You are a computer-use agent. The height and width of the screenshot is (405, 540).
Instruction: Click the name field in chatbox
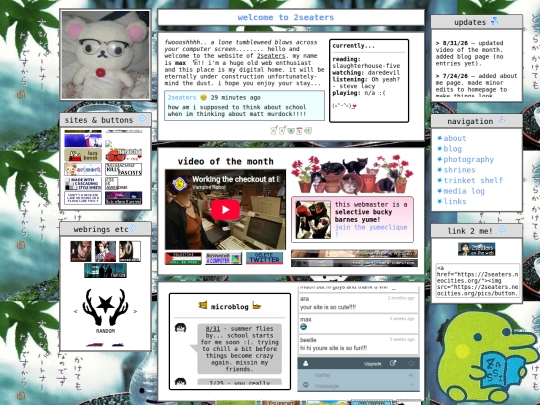[358, 375]
